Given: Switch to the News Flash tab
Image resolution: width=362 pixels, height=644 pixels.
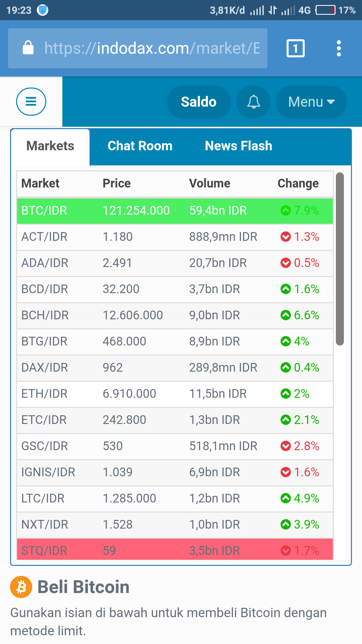Looking at the screenshot, I should pyautogui.click(x=238, y=146).
